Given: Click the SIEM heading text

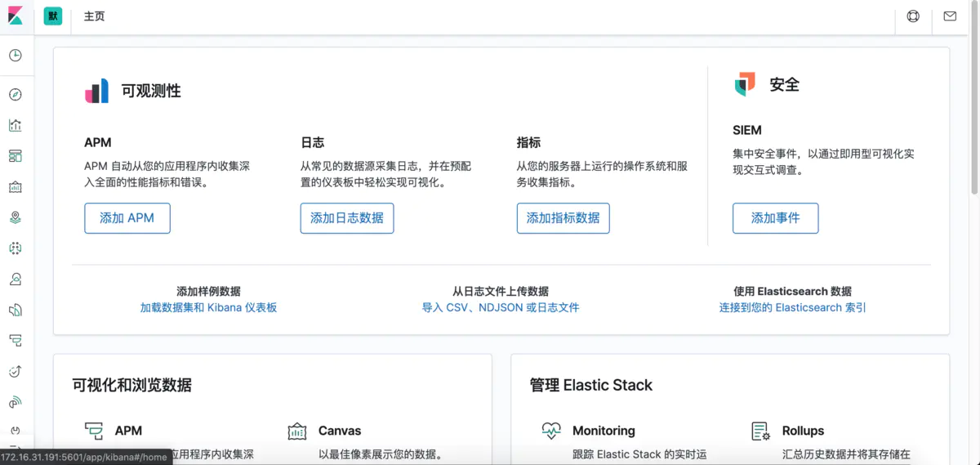Looking at the screenshot, I should click(747, 130).
